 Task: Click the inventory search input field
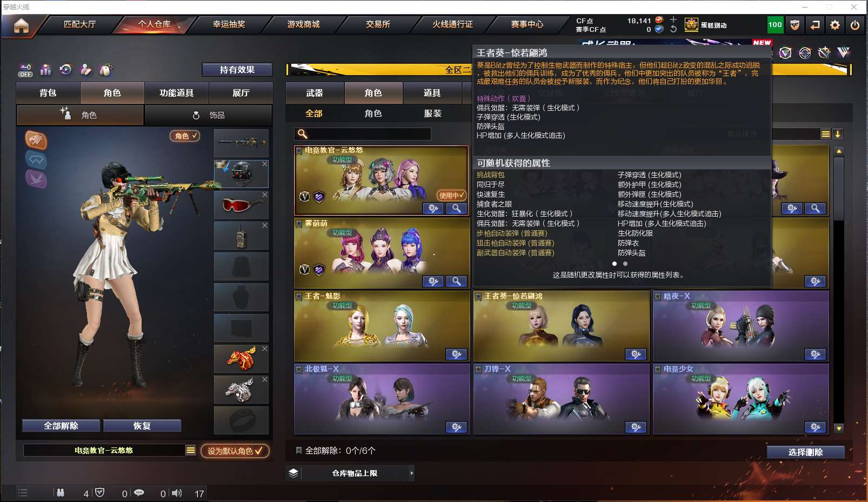click(363, 134)
